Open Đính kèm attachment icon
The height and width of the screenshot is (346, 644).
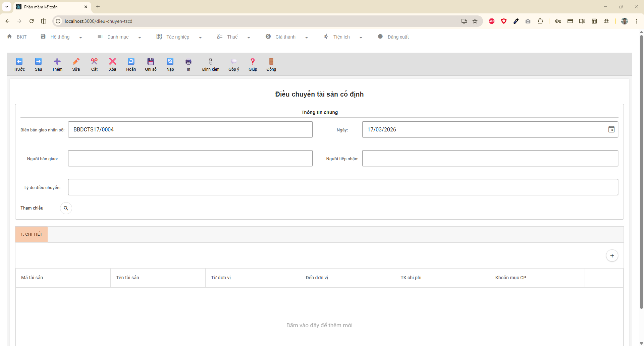point(210,62)
